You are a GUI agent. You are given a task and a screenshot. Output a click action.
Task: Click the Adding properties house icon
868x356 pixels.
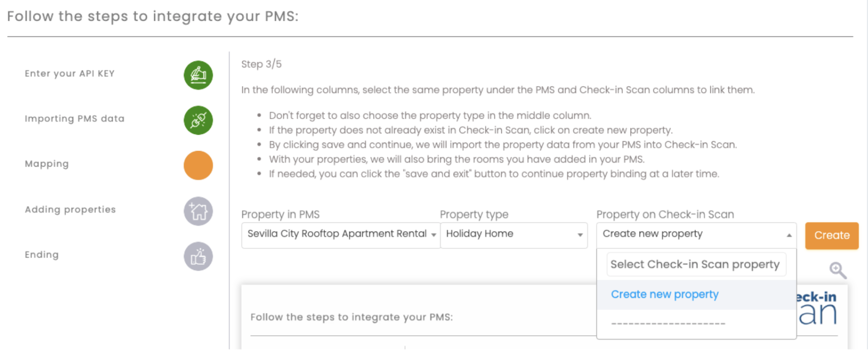pos(198,211)
